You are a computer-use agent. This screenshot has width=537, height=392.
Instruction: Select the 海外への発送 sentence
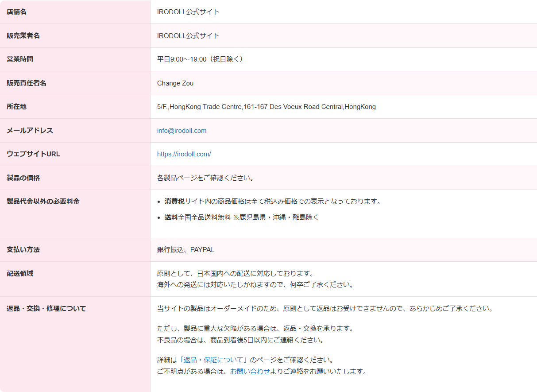tap(255, 285)
